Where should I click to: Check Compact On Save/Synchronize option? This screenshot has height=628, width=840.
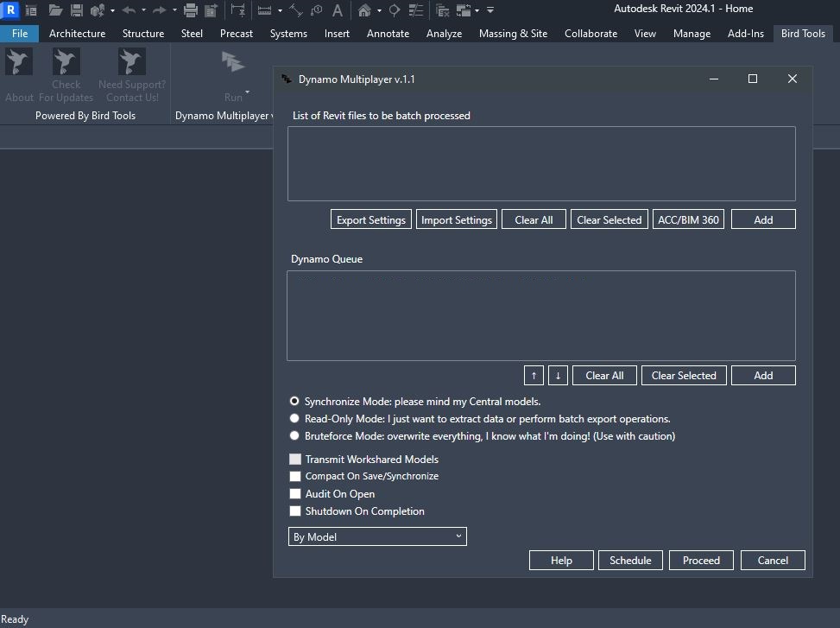pos(295,476)
